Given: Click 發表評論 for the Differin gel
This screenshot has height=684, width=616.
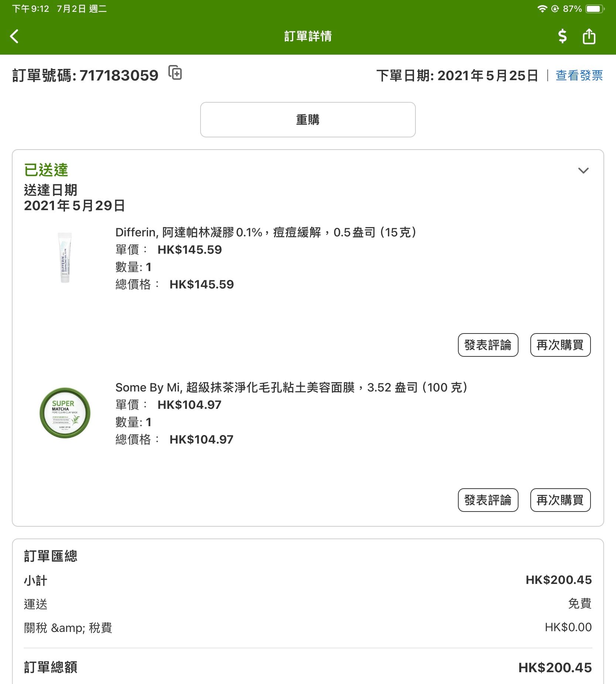Looking at the screenshot, I should [488, 345].
